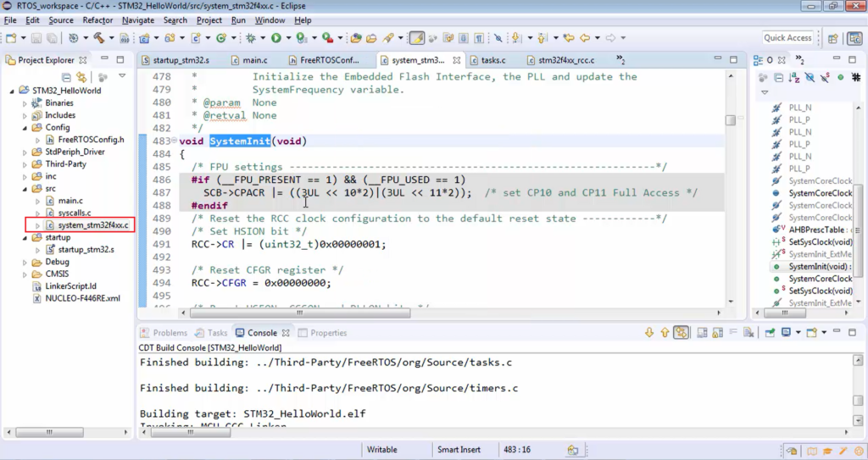Click the Build hammer icon
The height and width of the screenshot is (460, 868).
click(x=99, y=37)
